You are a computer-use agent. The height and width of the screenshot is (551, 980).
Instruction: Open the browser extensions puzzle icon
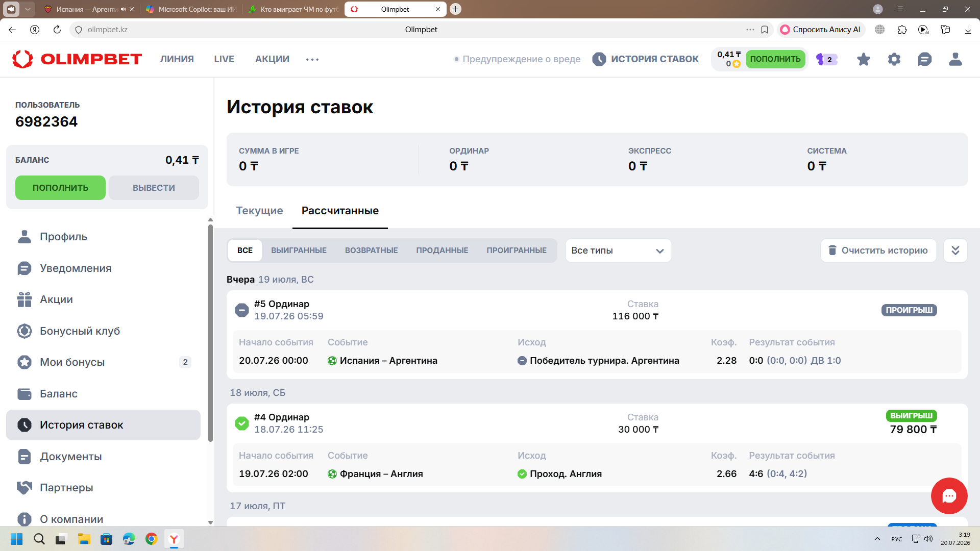coord(902,30)
